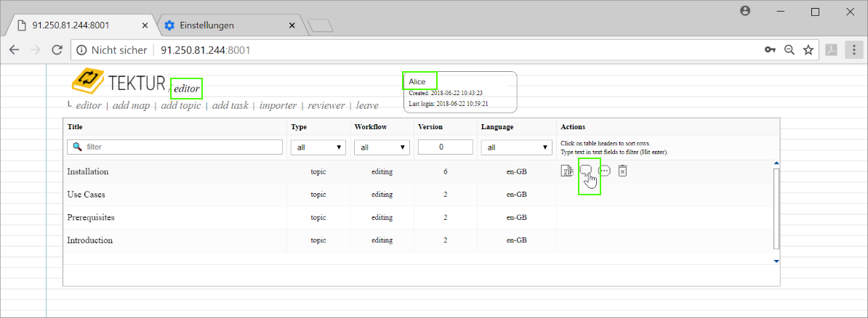
Task: Download the Installation topic as ZIP
Action: [567, 171]
